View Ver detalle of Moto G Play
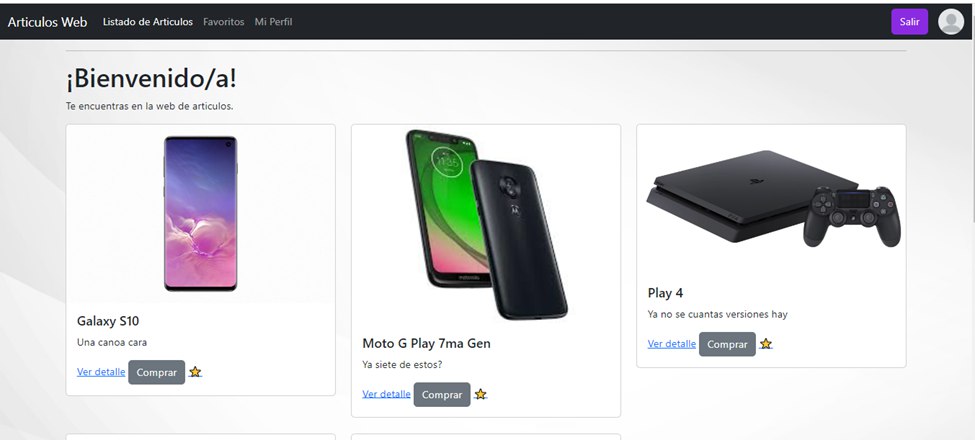The width and height of the screenshot is (975, 440). [x=387, y=394]
